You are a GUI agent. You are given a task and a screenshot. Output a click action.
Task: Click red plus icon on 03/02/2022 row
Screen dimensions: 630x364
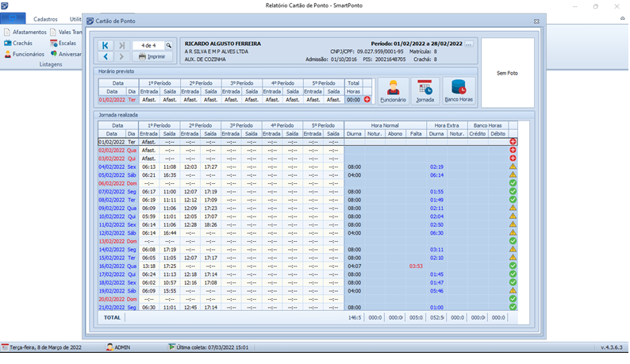tap(513, 159)
